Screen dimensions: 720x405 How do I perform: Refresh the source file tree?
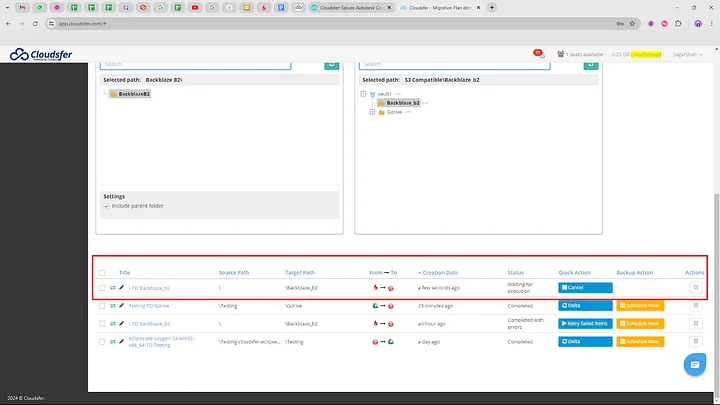click(x=332, y=65)
